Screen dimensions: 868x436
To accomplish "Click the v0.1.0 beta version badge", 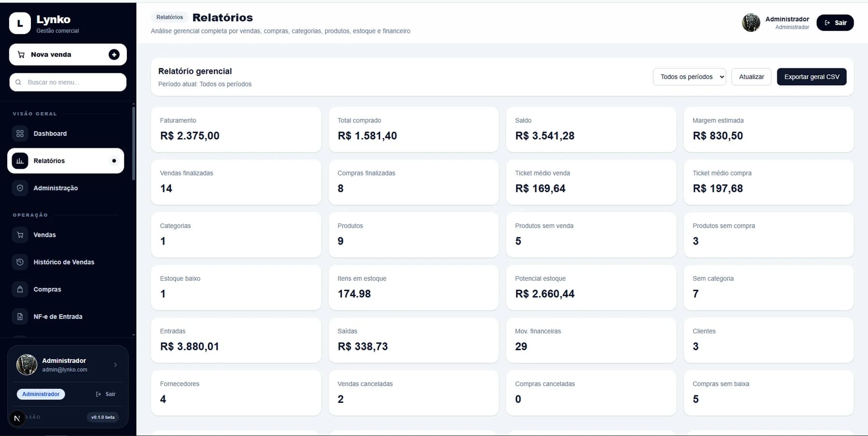I will point(103,417).
